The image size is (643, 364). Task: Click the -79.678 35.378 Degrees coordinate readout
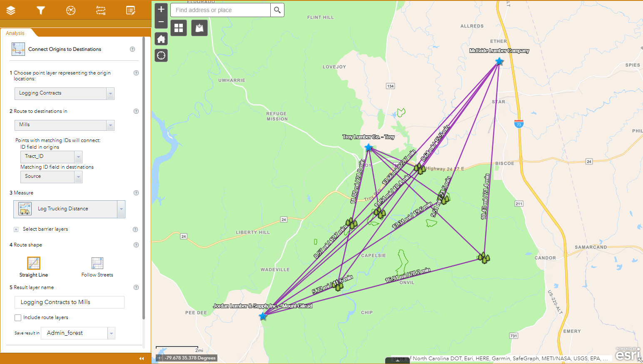190,358
